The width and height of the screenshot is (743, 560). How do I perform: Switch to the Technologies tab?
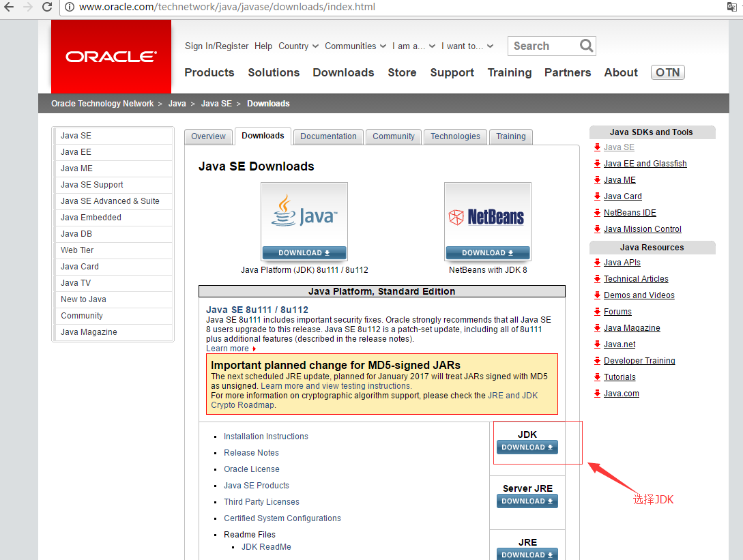(x=455, y=136)
